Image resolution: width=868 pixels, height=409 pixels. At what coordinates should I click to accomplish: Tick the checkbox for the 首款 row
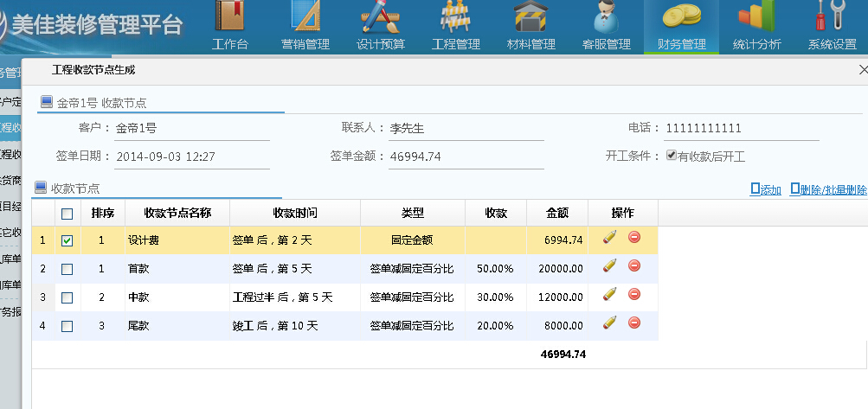pos(68,270)
